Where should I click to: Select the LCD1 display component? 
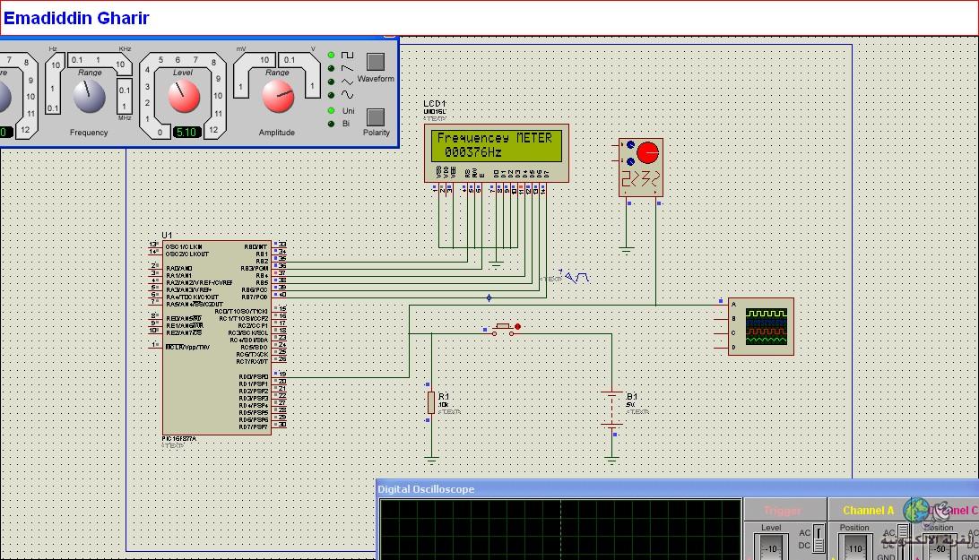pos(497,153)
